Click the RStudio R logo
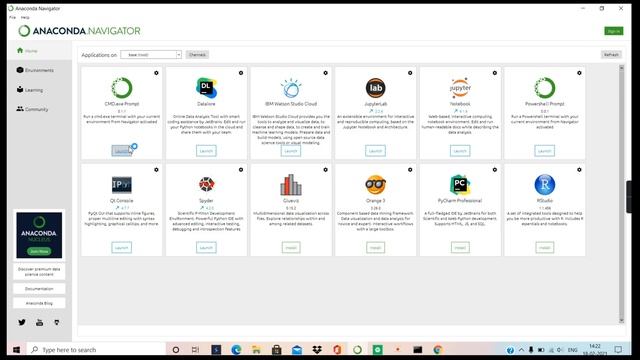 point(544,184)
